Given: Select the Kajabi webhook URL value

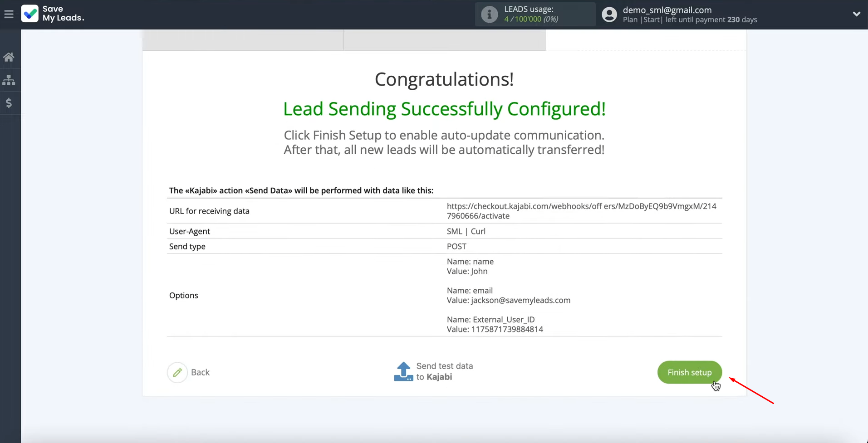Looking at the screenshot, I should tap(581, 211).
